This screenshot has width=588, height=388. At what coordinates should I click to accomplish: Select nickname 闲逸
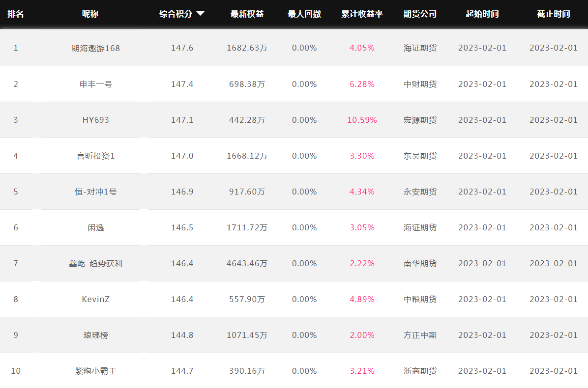[96, 228]
